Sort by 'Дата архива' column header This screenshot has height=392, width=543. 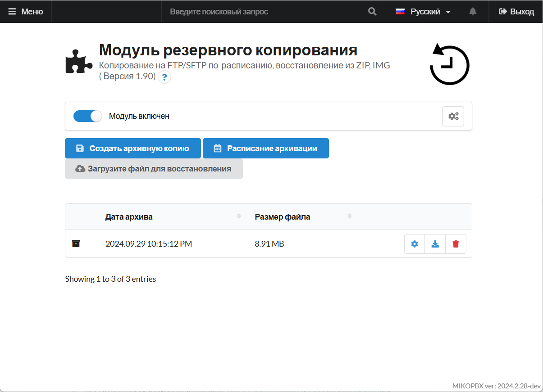(129, 217)
